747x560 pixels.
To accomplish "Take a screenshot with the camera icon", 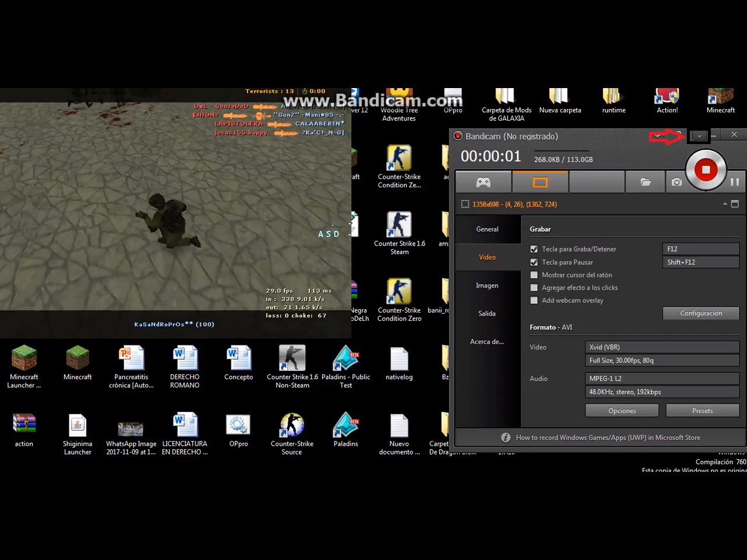I will [x=676, y=183].
